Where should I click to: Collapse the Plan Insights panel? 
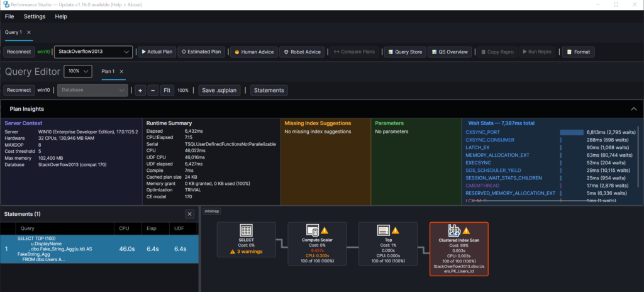click(633, 109)
